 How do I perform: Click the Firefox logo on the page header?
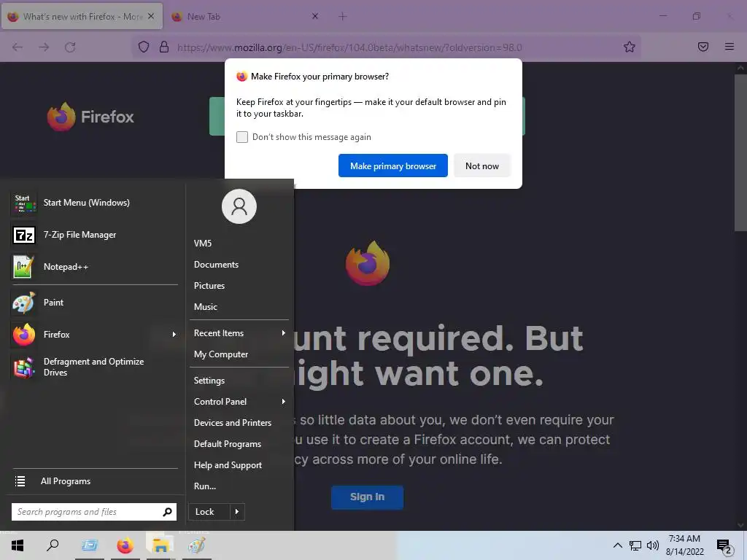point(90,117)
